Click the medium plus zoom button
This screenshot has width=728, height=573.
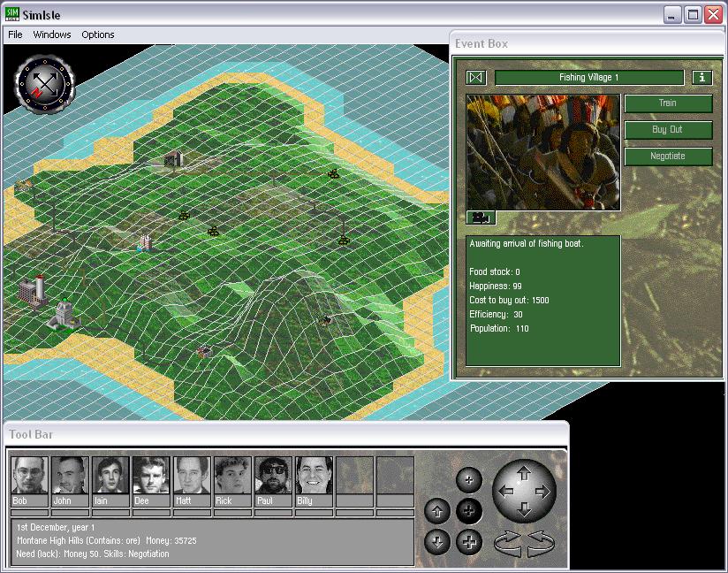point(469,511)
